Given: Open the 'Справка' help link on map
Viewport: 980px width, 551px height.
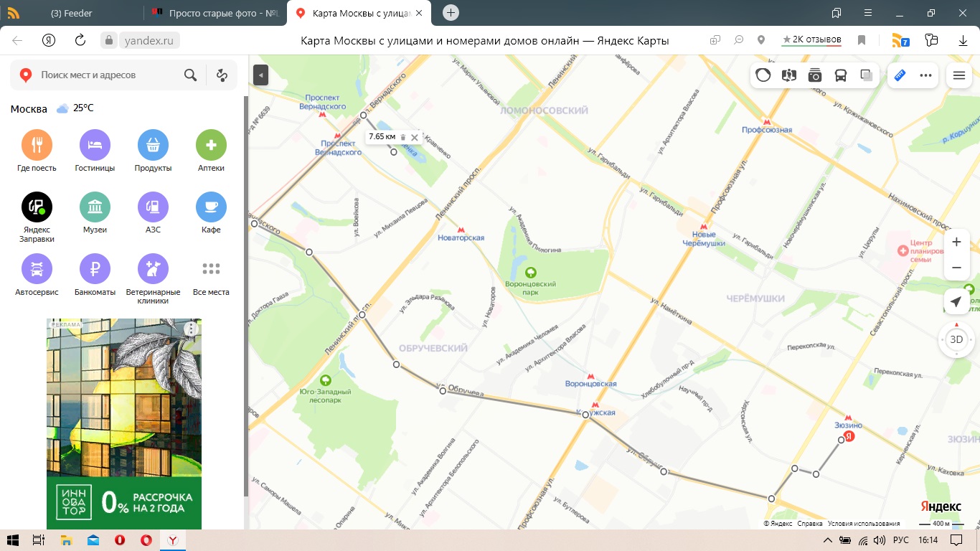Looking at the screenshot, I should tap(810, 524).
